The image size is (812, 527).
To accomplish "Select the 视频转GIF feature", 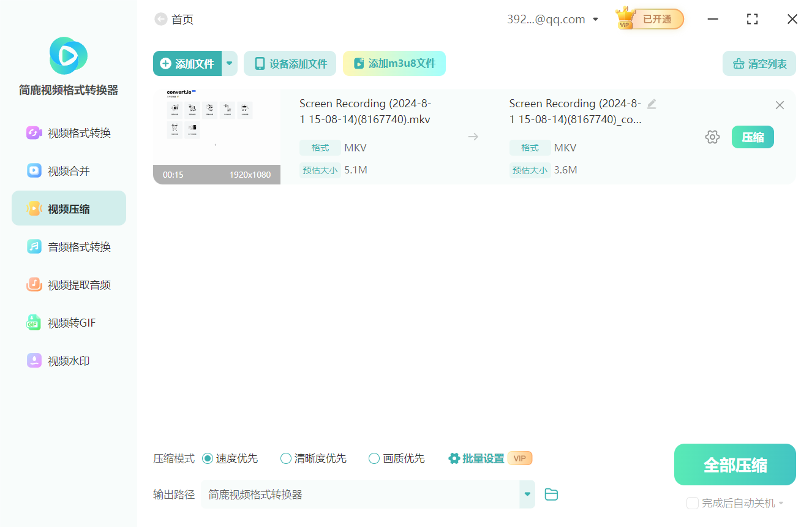I will tap(69, 322).
